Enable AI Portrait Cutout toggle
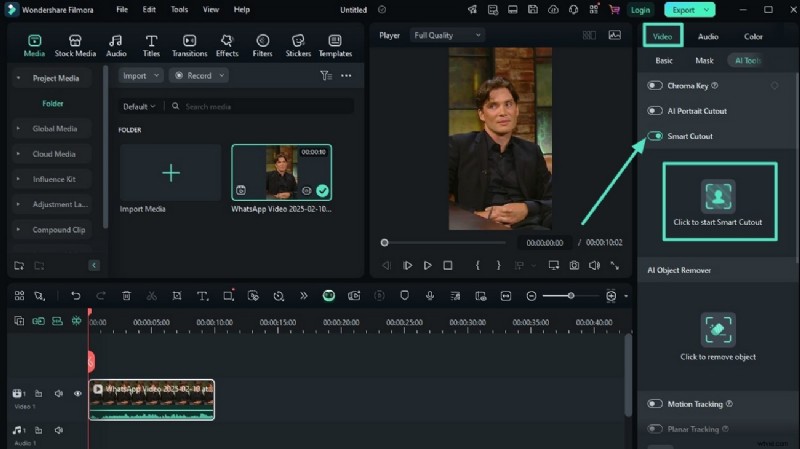 [655, 111]
